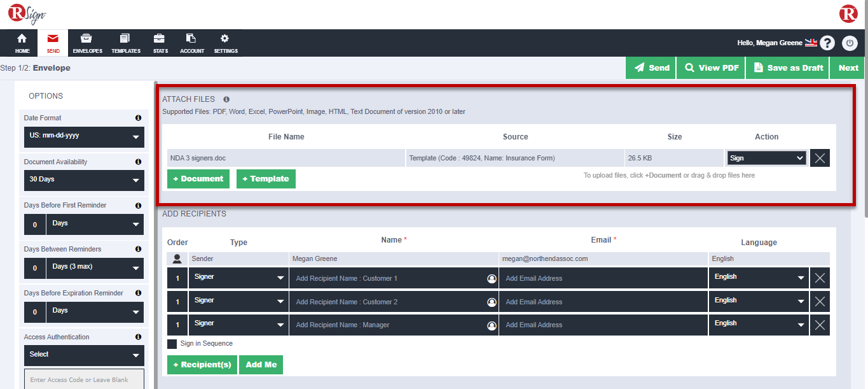
Task: Open Days Before First Reminder unit dropdown
Action: coord(95,224)
